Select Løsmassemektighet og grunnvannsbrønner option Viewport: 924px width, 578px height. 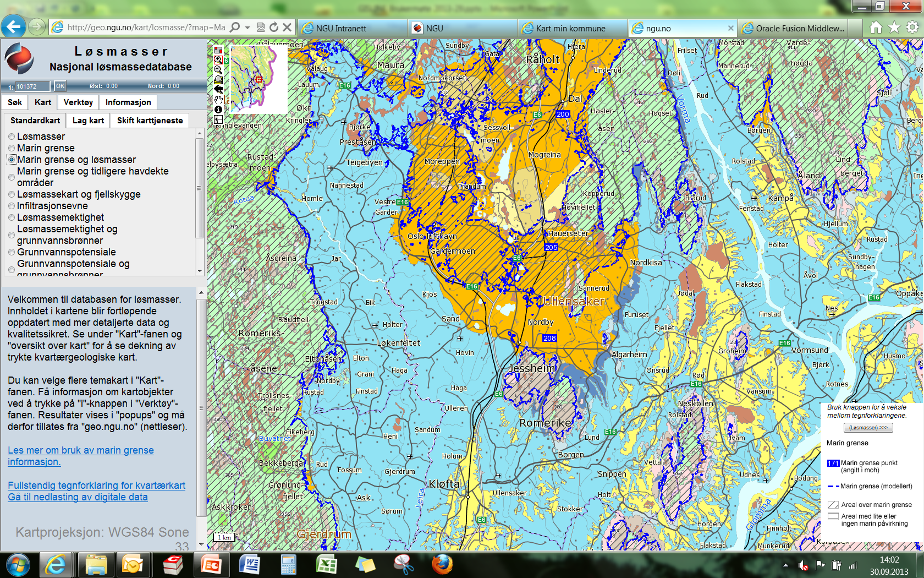[x=12, y=235]
